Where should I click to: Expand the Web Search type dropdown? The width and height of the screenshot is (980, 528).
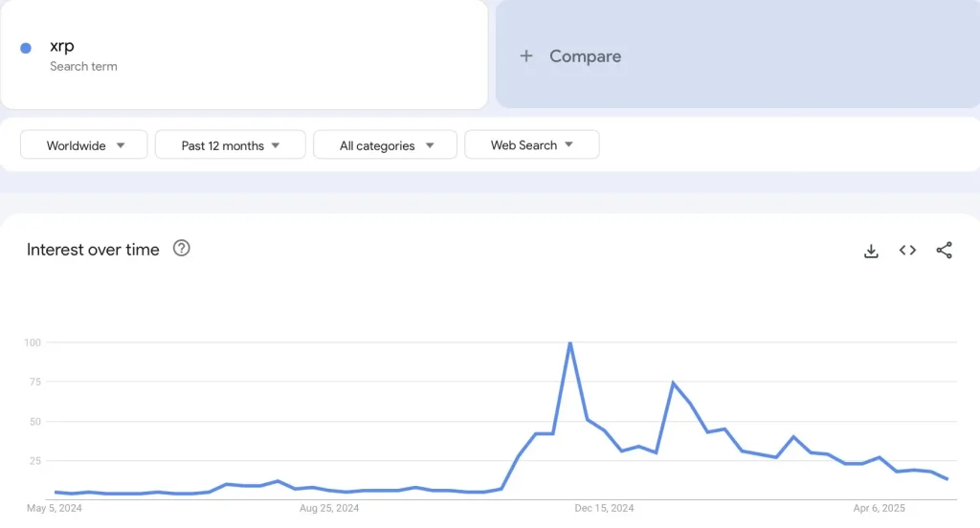531,145
